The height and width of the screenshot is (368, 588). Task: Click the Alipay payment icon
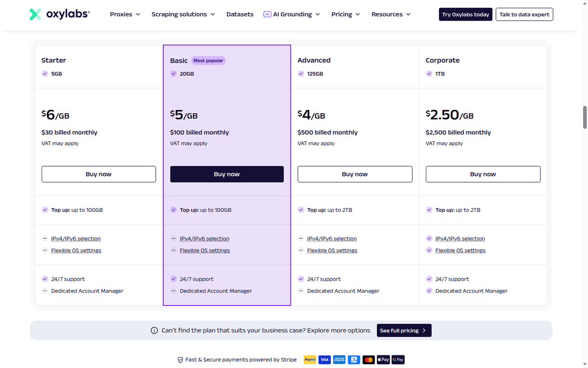pos(354,360)
